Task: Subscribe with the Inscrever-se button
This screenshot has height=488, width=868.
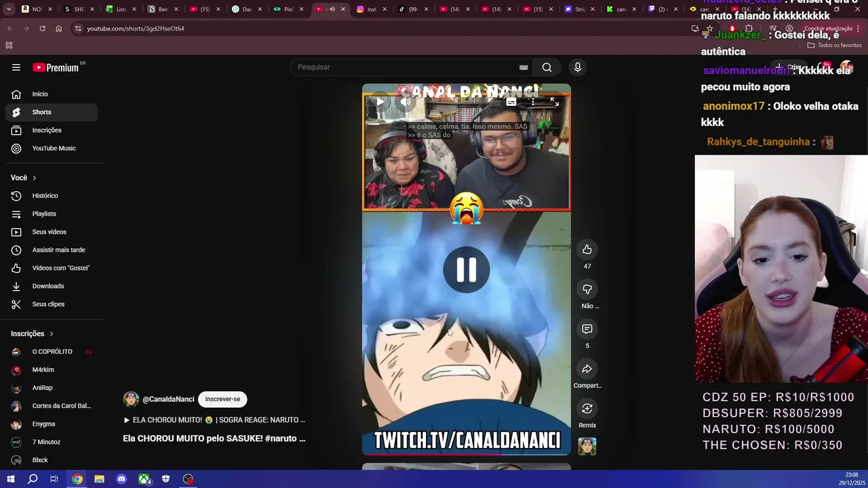Action: point(222,399)
